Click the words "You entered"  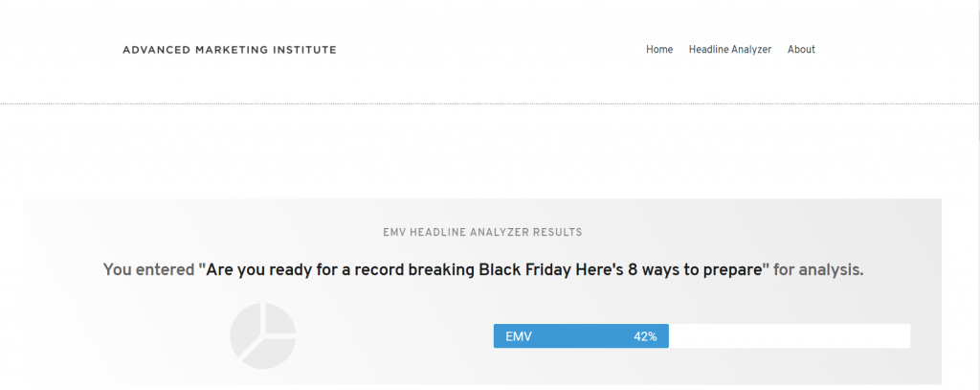point(148,270)
